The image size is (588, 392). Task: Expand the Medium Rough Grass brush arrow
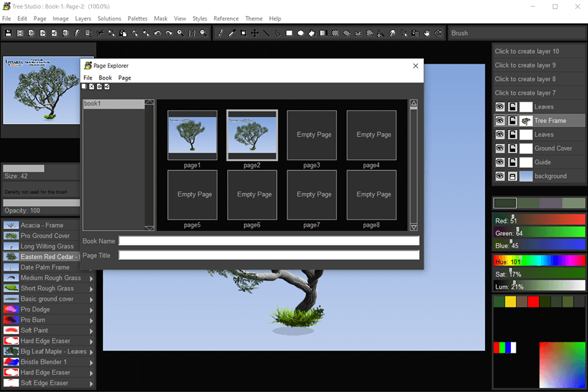91,278
